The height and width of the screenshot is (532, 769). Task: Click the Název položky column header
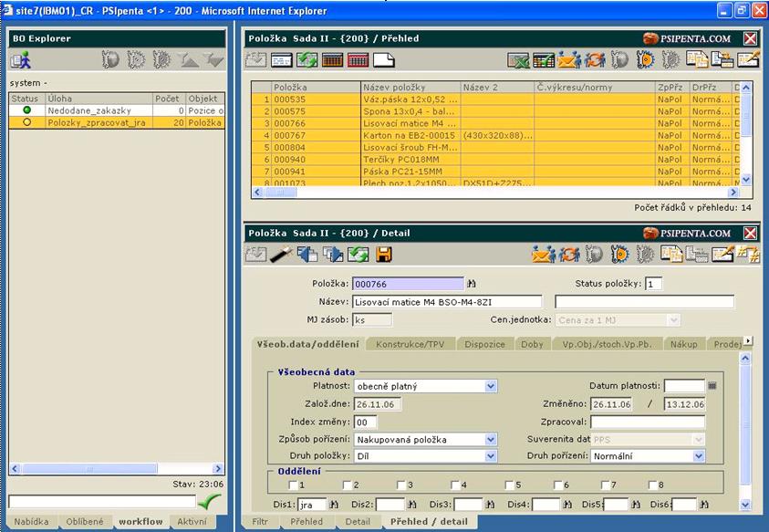click(410, 88)
